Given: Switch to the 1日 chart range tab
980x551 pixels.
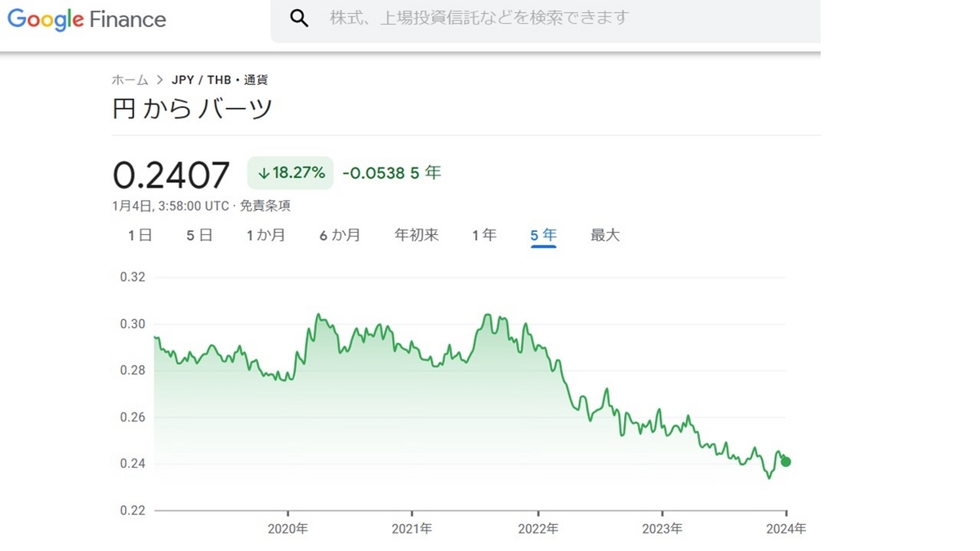Looking at the screenshot, I should coord(139,235).
